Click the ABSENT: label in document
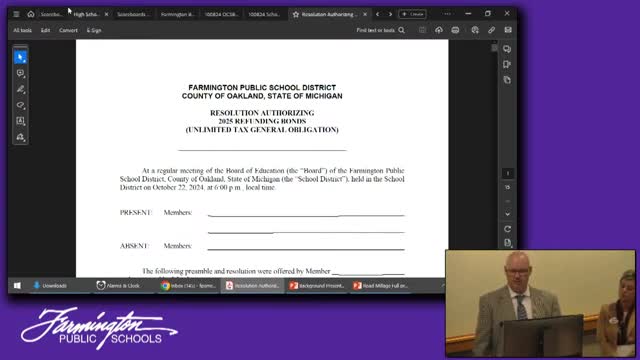Viewport: 640px width, 360px height. click(x=134, y=246)
